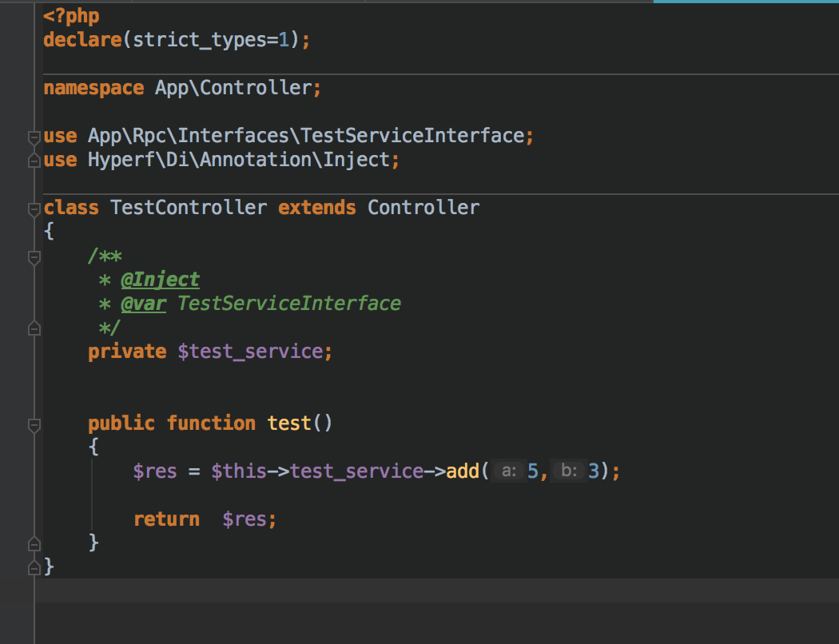This screenshot has width=839, height=644.
Task: Click the extends keyword
Action: 316,208
